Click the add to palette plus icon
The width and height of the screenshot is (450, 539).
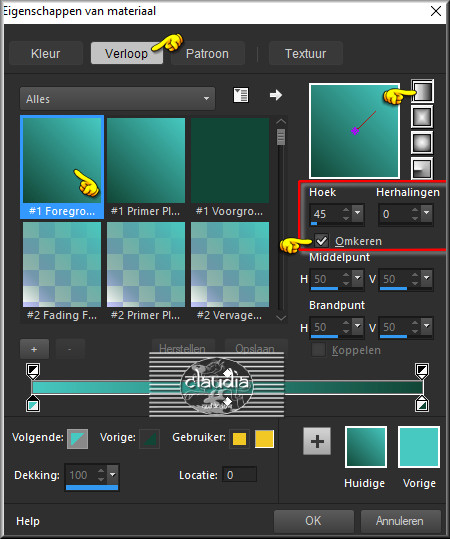[317, 441]
